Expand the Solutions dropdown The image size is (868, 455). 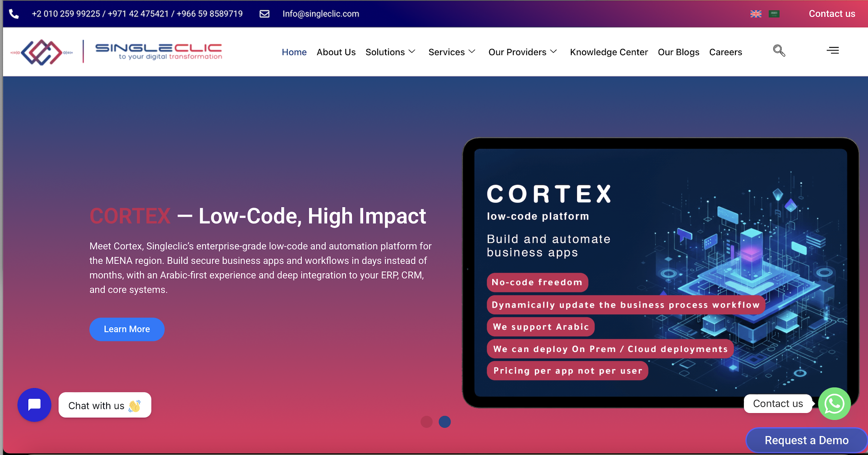coord(390,52)
